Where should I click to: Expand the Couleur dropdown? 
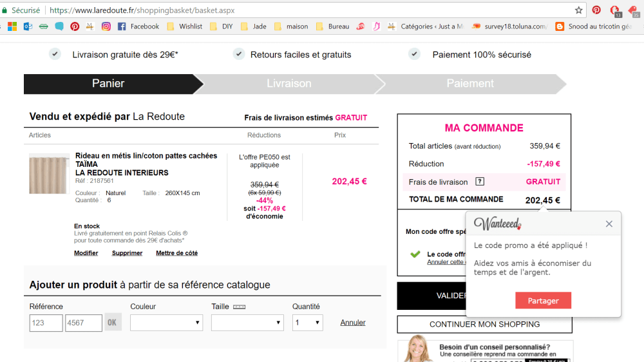coord(166,323)
